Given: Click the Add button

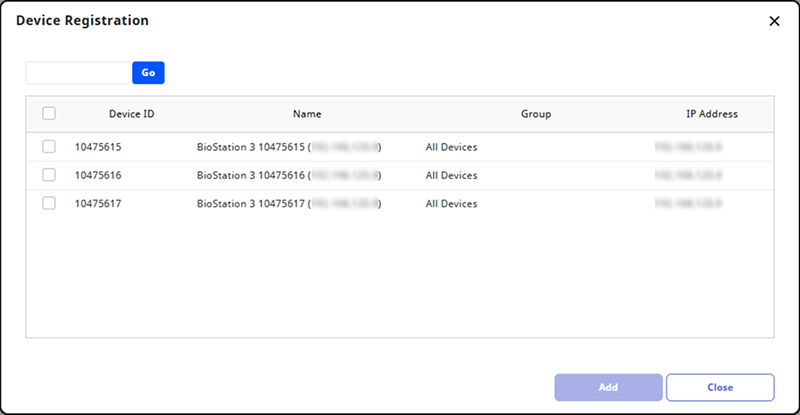Looking at the screenshot, I should coord(608,387).
